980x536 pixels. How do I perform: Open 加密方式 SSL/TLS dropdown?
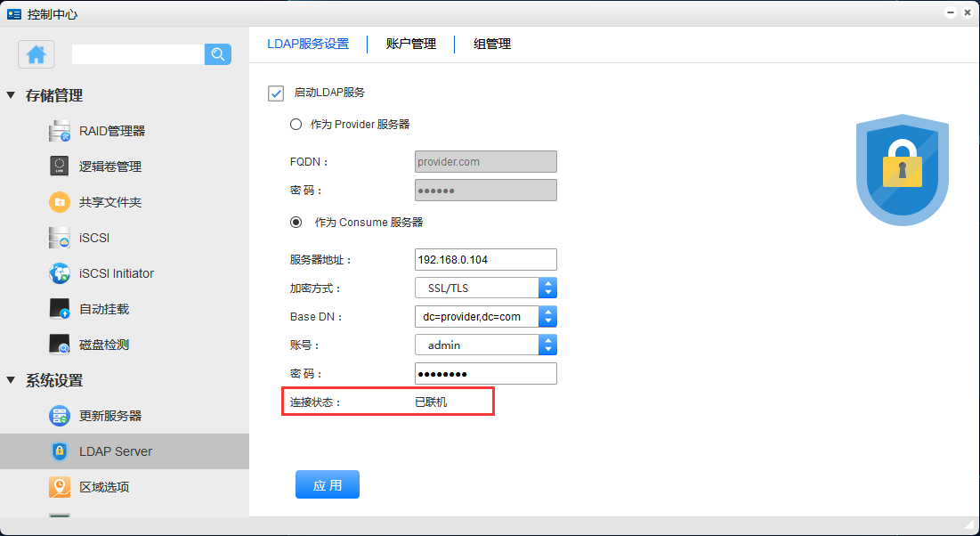(547, 288)
